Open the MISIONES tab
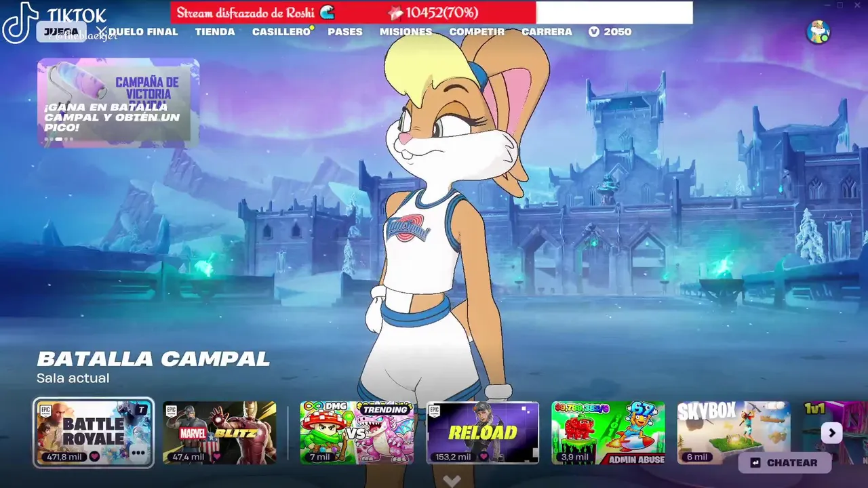Screen dimensions: 868x488 pyautogui.click(x=406, y=32)
